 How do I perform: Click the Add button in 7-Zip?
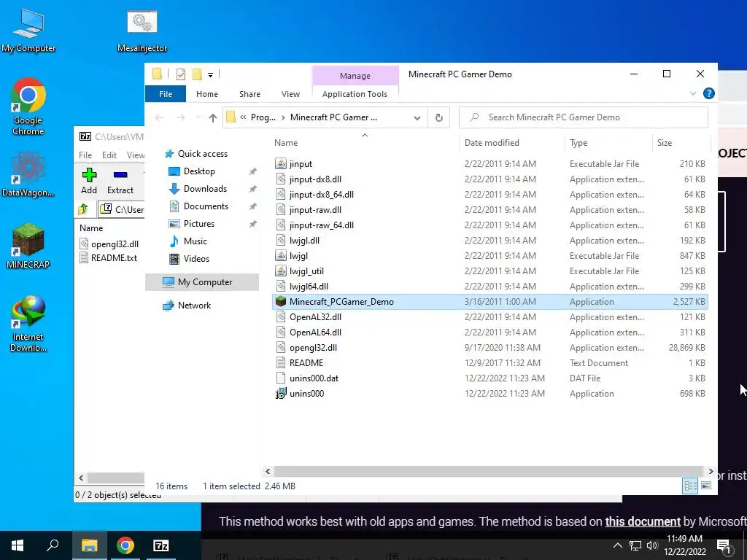[x=89, y=181]
